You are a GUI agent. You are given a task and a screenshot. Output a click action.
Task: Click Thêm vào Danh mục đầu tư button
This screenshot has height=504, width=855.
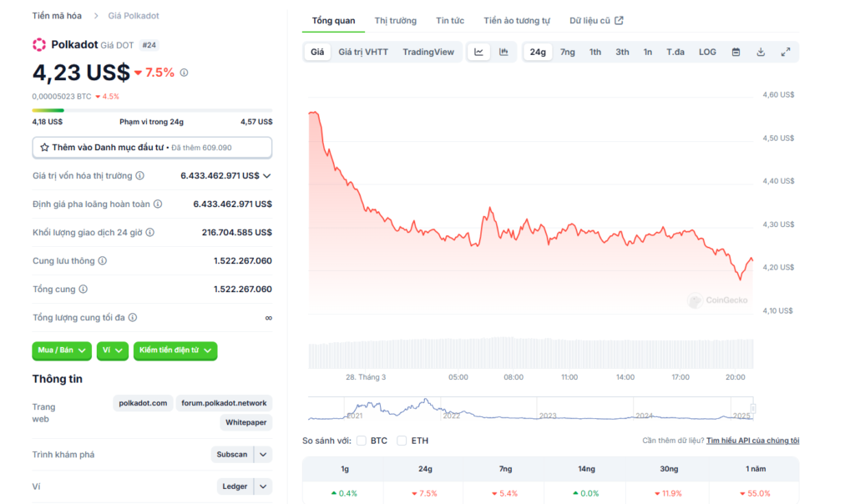pyautogui.click(x=152, y=148)
